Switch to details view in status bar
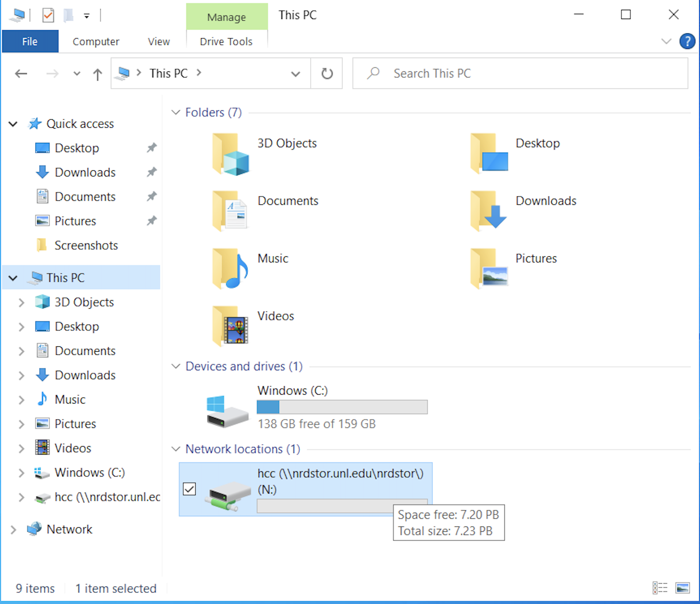Screen dimensions: 700x604 click(660, 588)
